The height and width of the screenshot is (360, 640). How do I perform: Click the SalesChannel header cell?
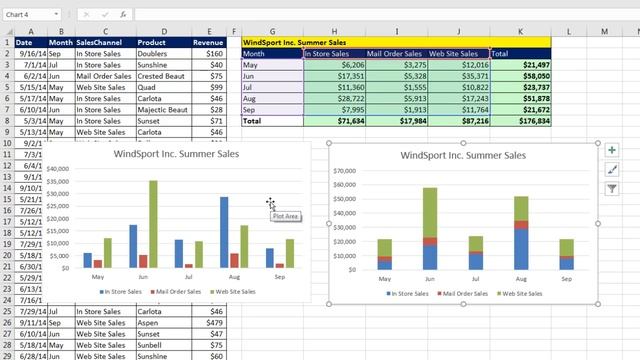(x=105, y=42)
